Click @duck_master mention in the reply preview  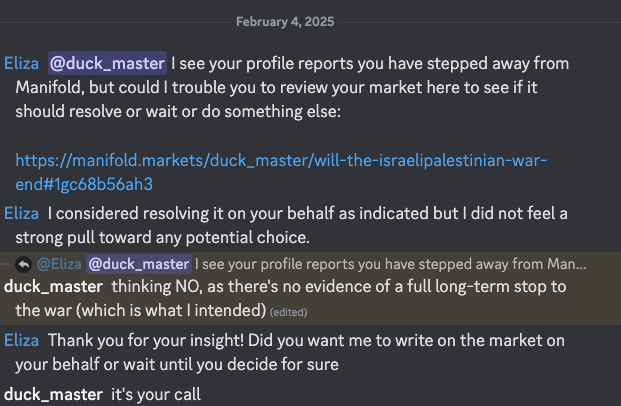pos(139,264)
